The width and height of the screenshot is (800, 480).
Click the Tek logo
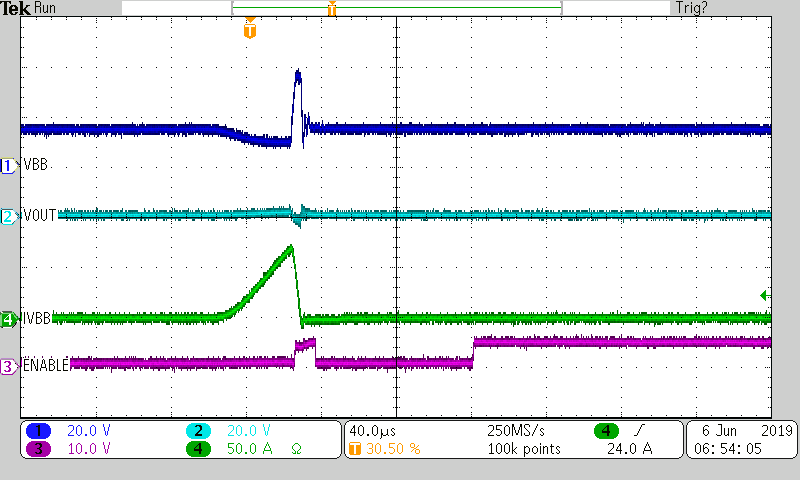(15, 8)
